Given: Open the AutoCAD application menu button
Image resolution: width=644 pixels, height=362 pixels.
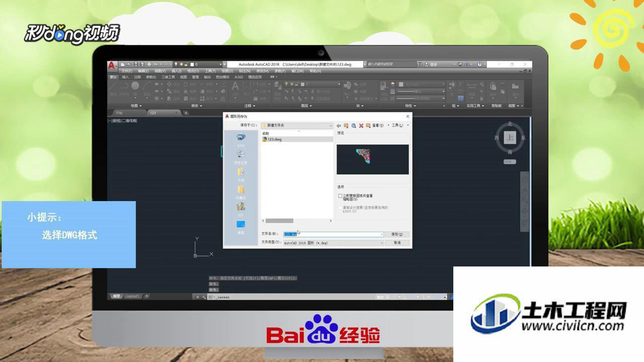Looking at the screenshot, I should click(113, 66).
